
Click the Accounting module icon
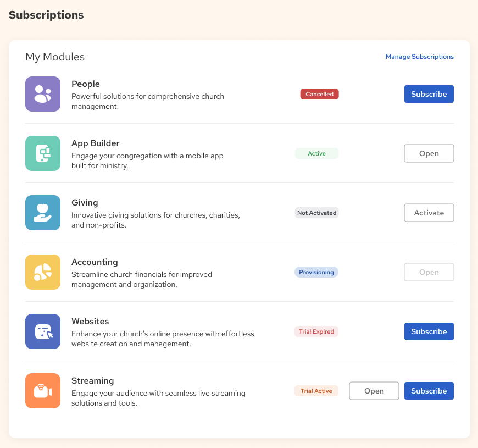point(42,272)
